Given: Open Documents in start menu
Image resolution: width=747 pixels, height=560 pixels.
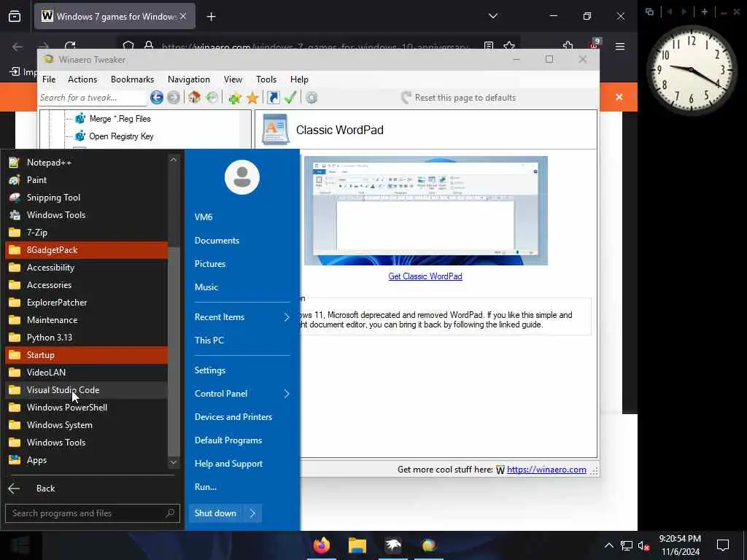Looking at the screenshot, I should click(x=217, y=241).
